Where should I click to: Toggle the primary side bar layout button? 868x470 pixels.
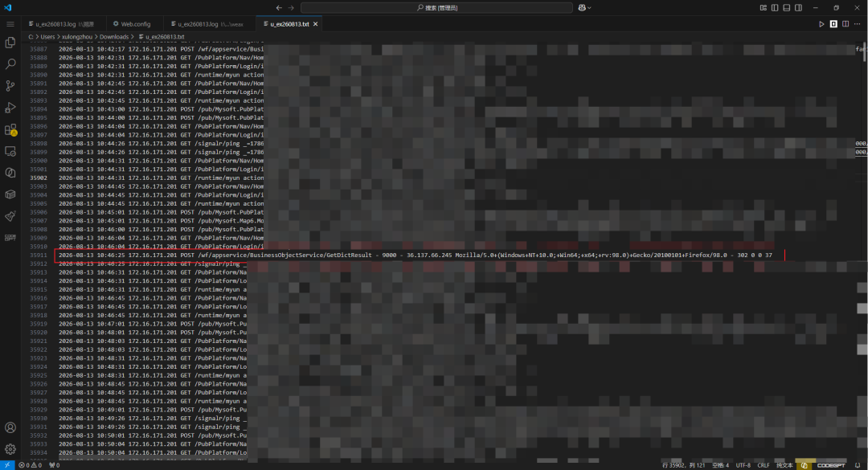[x=775, y=8]
